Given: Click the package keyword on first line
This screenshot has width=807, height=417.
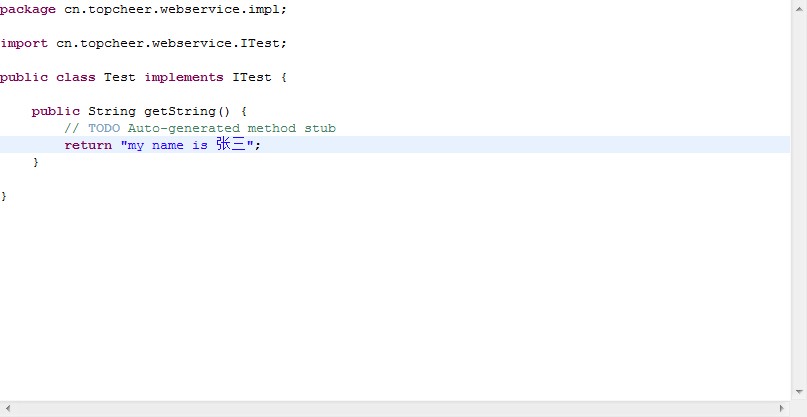Looking at the screenshot, I should pos(28,10).
